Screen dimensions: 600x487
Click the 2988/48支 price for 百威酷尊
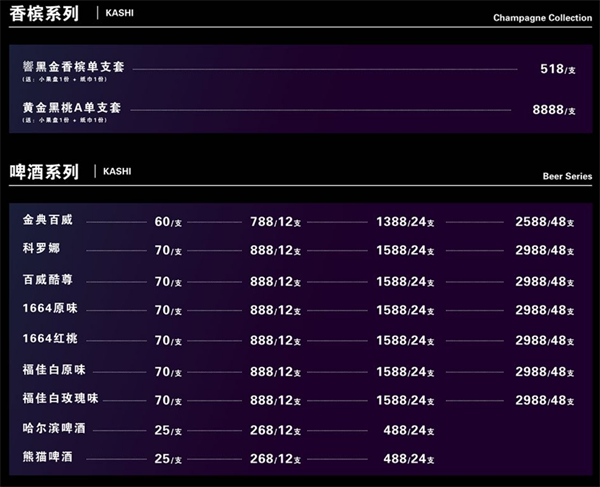coord(545,282)
